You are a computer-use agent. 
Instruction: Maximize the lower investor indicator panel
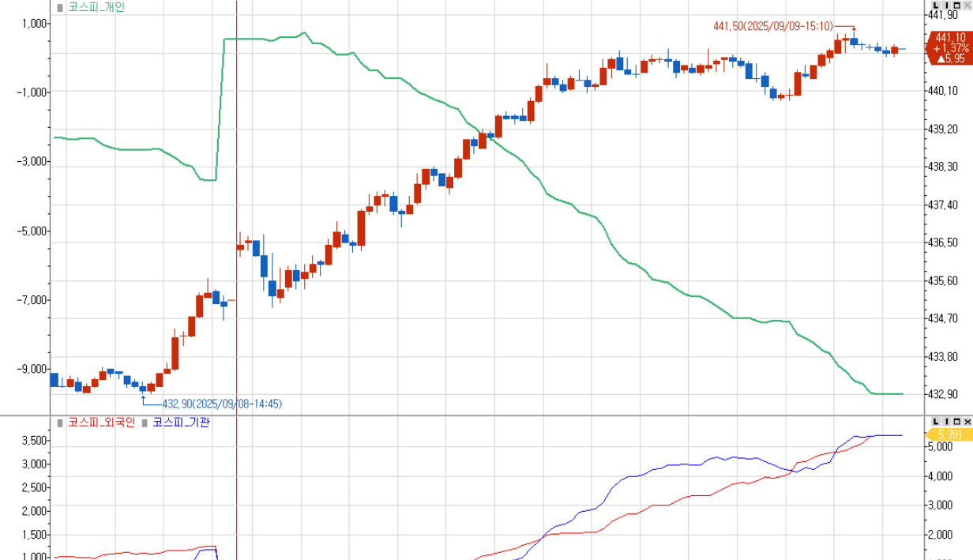coord(956,421)
